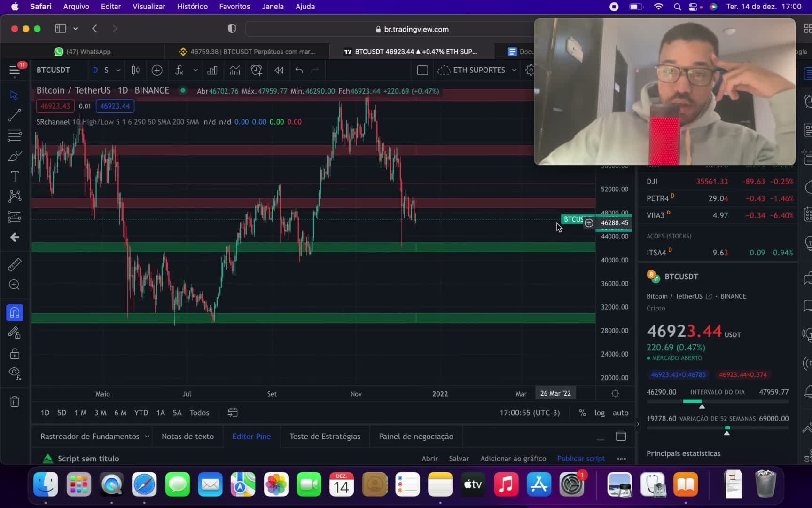This screenshot has width=812, height=508.
Task: Open the Notas de texto tab
Action: pyautogui.click(x=187, y=437)
